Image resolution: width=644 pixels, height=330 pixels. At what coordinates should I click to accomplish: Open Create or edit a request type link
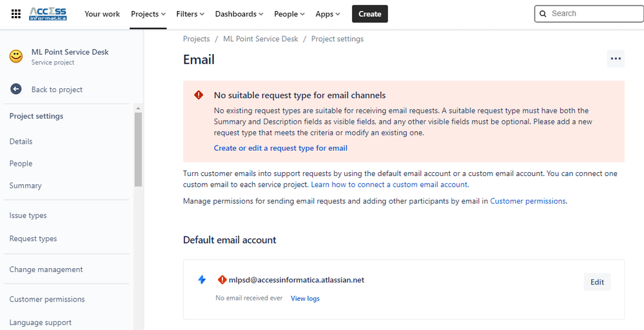280,148
